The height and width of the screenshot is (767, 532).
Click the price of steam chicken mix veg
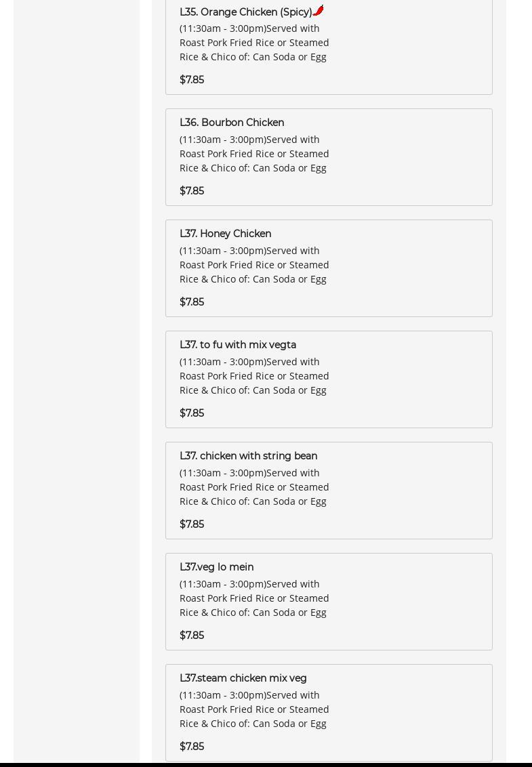point(192,747)
